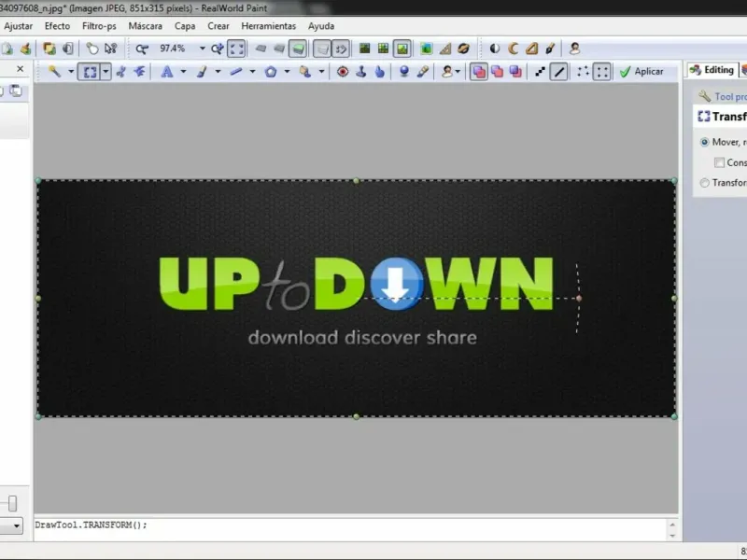Click the hand pointer icon in the top toolbar
Screen dimensions: 747x560
[92, 49]
